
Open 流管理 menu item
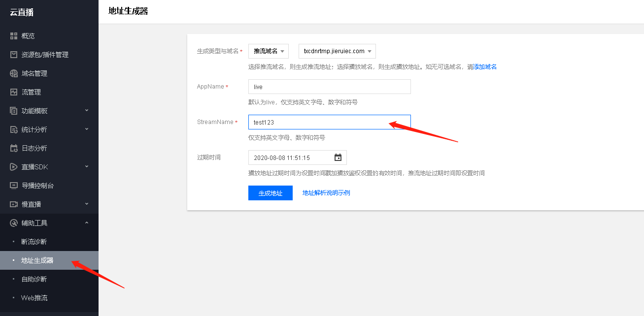pos(49,92)
